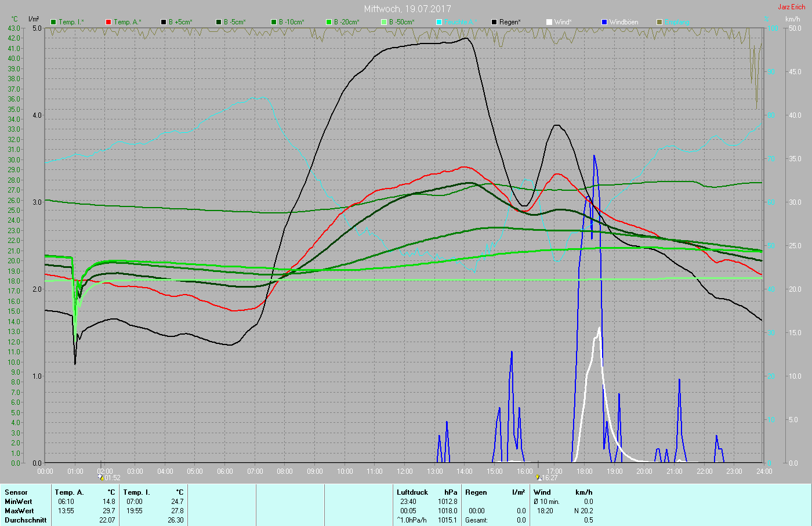This screenshot has height=526, width=812.
Task: Click the B -50cm legend label
Action: [x=401, y=22]
